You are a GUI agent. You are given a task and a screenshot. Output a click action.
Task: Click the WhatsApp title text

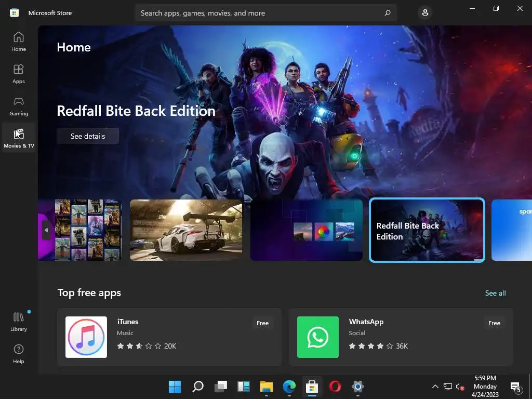(x=366, y=322)
